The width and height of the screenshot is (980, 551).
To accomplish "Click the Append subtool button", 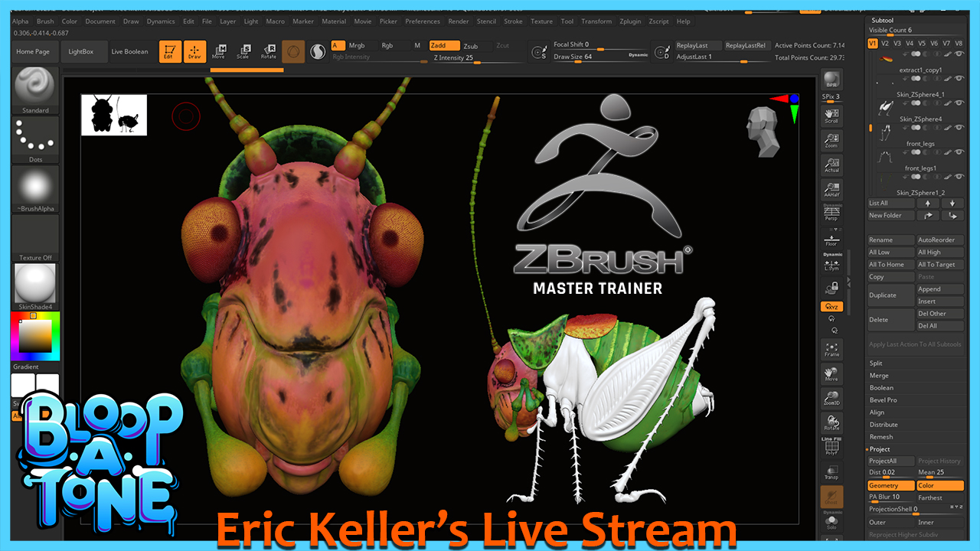I will coord(940,289).
